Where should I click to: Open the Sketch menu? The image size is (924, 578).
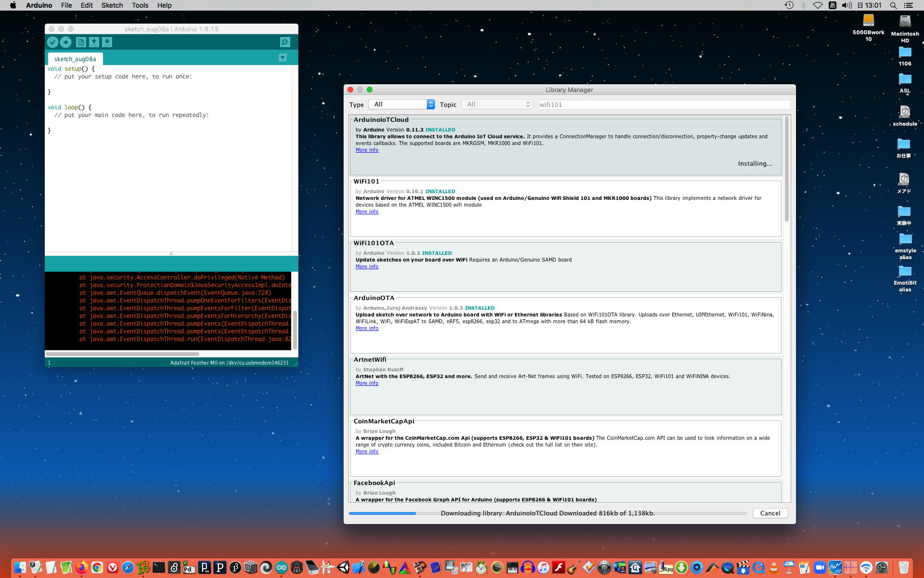tap(112, 5)
